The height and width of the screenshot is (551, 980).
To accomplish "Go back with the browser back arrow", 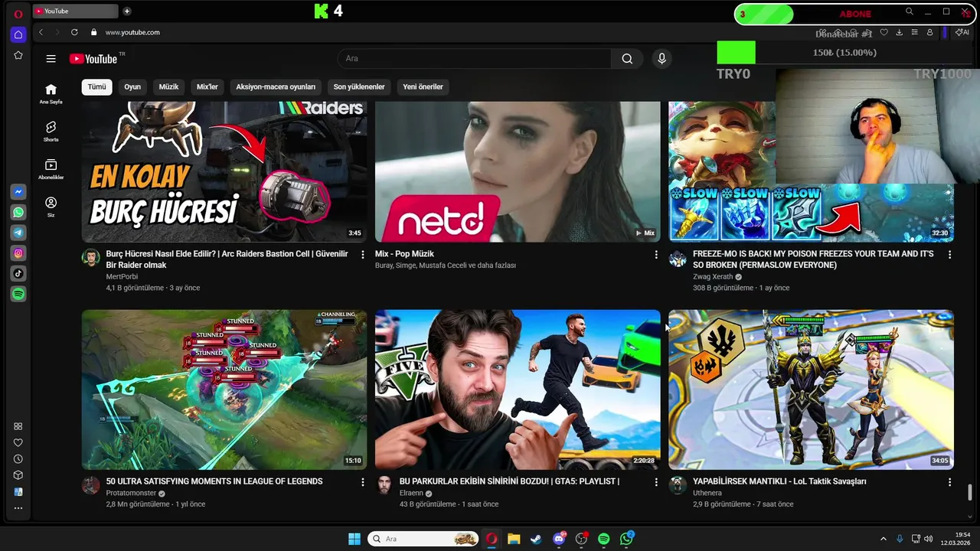I will [41, 32].
